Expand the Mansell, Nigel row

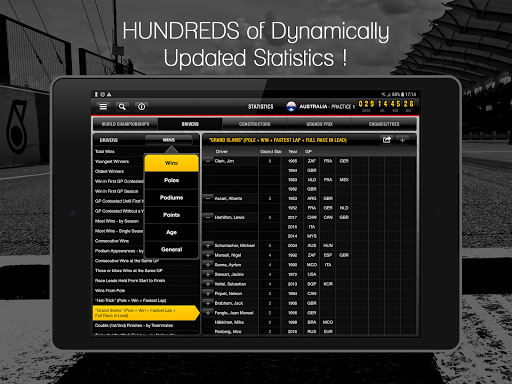(208, 255)
